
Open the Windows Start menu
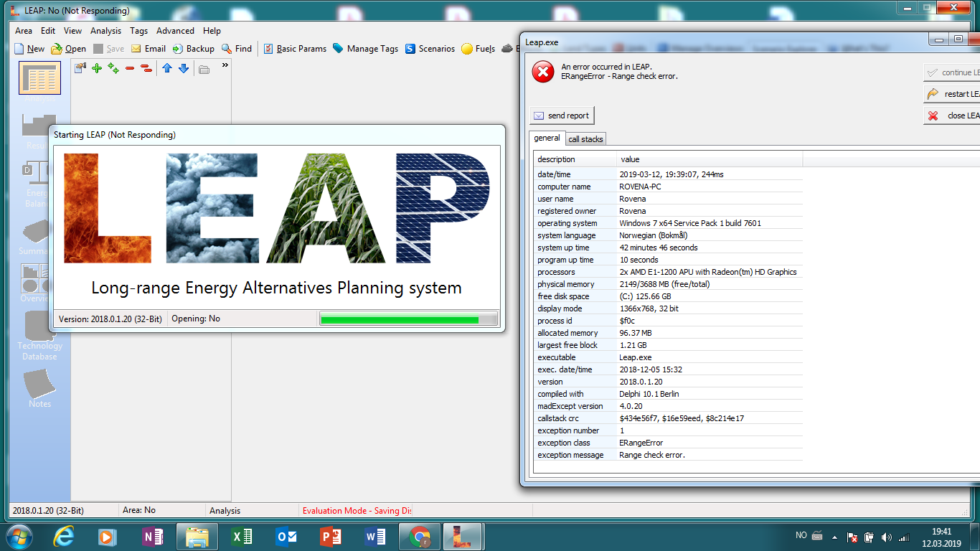click(19, 536)
